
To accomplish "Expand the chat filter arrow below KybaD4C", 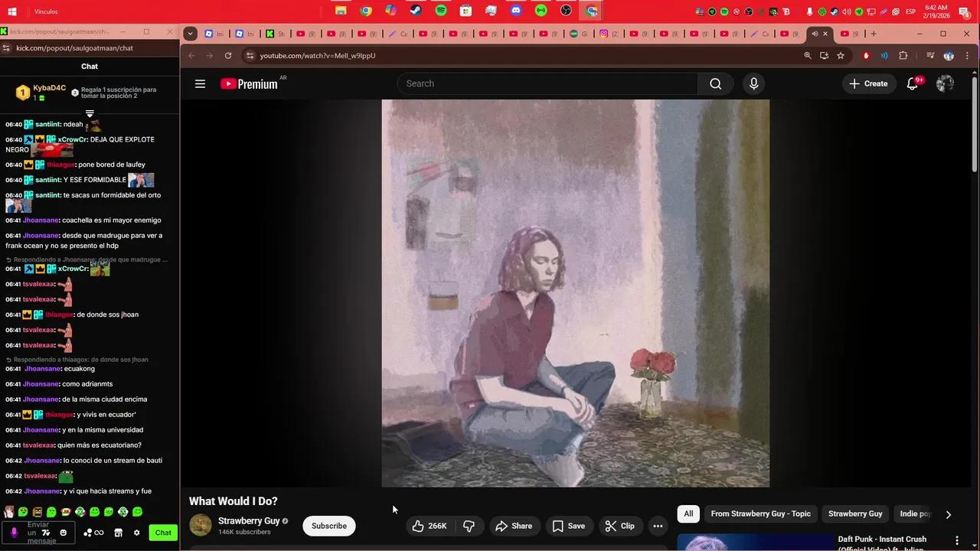I will pyautogui.click(x=90, y=113).
